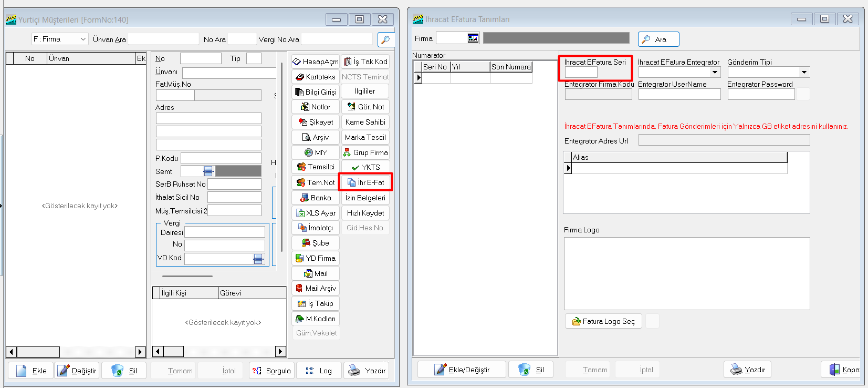
Task: Click the XLS Ayar button
Action: tap(315, 213)
